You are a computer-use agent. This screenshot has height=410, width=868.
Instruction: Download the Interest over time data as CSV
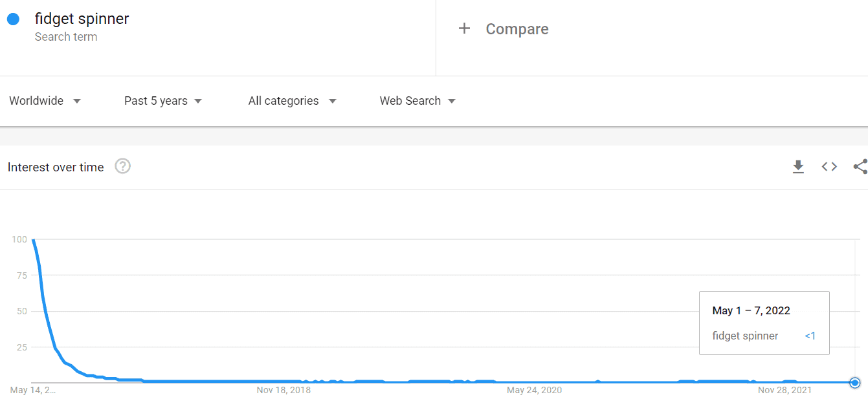coord(798,167)
